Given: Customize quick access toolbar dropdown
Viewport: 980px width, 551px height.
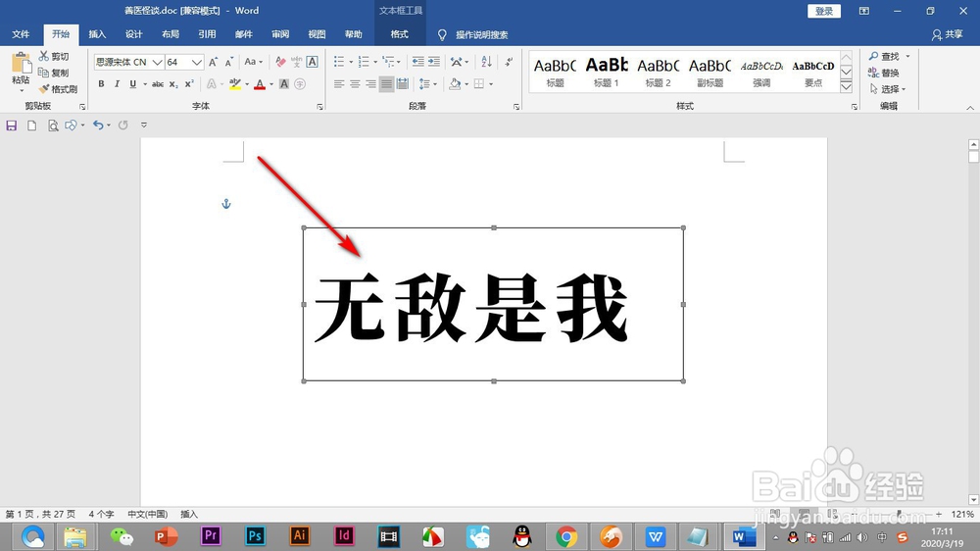Looking at the screenshot, I should (144, 125).
